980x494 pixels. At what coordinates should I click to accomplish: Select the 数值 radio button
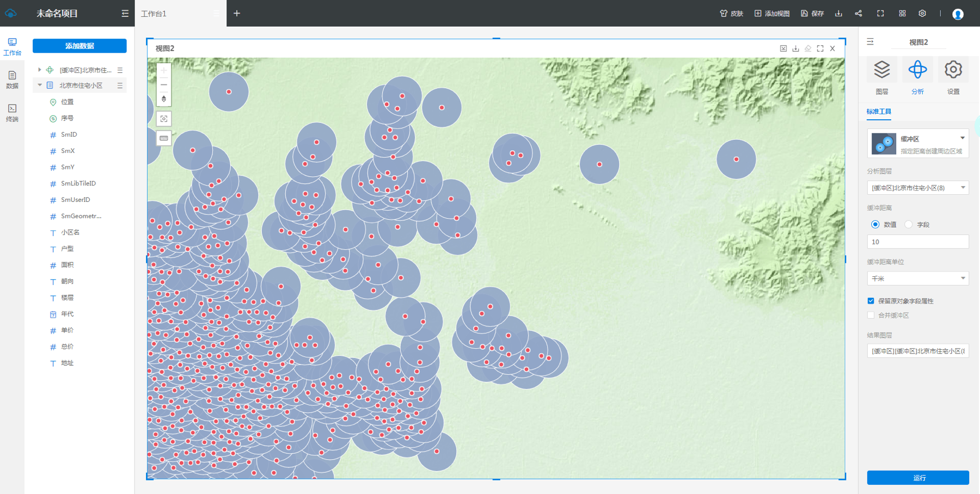click(875, 224)
